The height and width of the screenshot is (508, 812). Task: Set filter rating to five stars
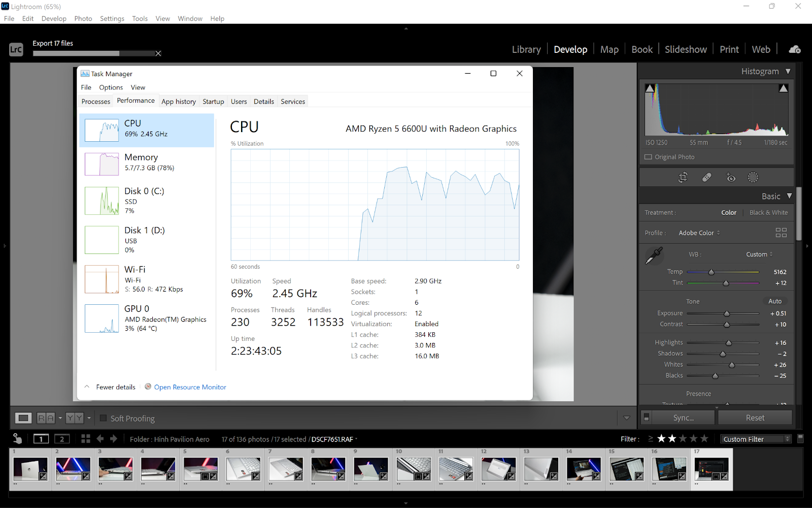coord(704,438)
